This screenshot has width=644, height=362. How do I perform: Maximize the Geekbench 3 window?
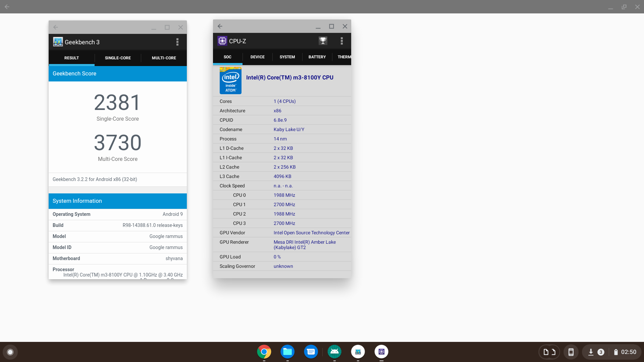pos(167,27)
